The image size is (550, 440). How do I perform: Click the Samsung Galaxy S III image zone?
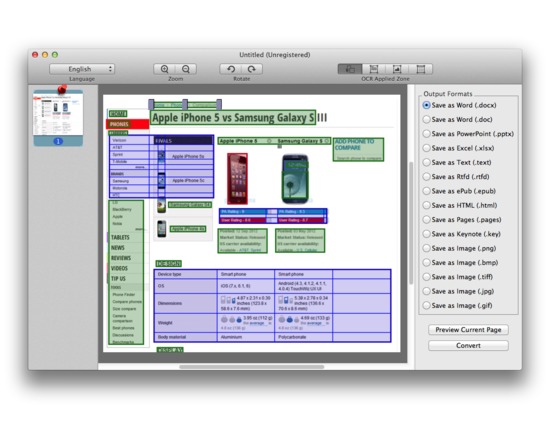point(295,179)
